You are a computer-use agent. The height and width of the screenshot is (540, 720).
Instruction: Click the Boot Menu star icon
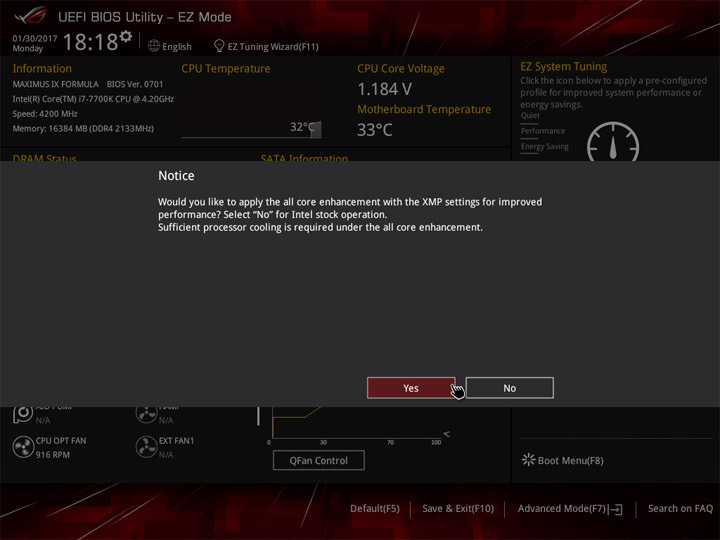point(528,460)
